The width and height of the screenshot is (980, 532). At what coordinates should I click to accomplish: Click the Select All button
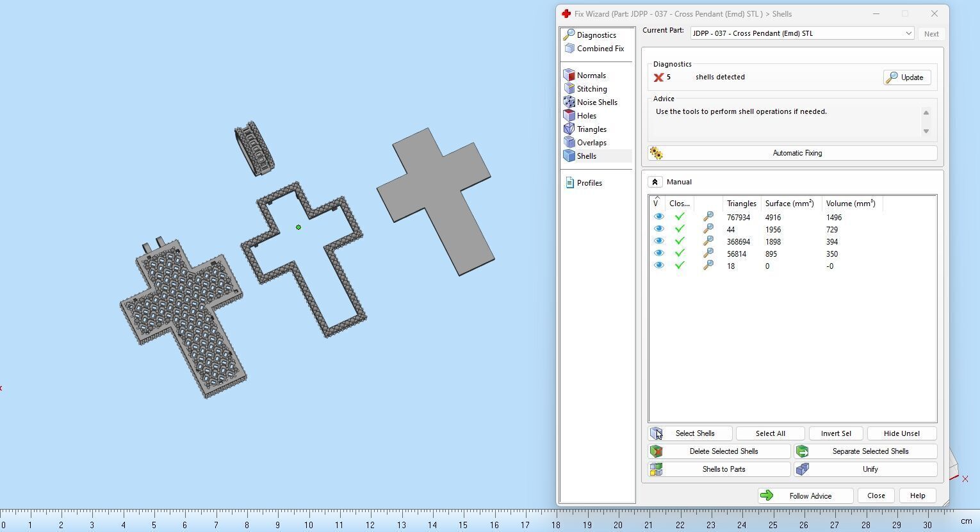coord(771,433)
